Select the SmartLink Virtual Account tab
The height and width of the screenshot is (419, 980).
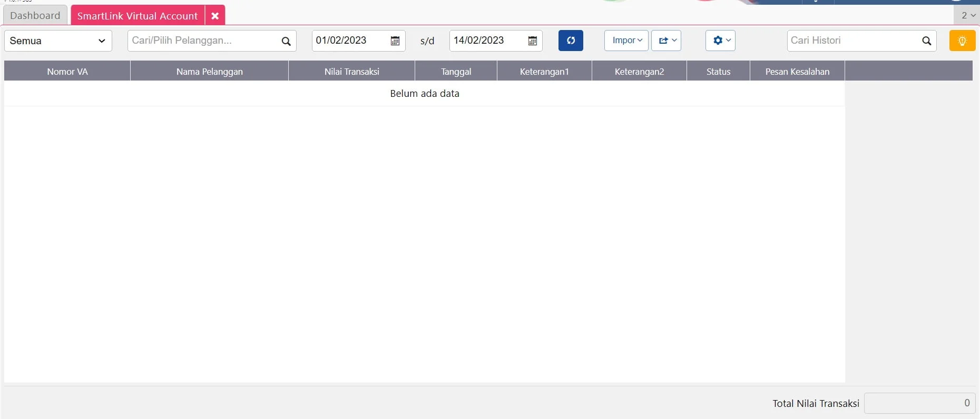click(x=138, y=16)
